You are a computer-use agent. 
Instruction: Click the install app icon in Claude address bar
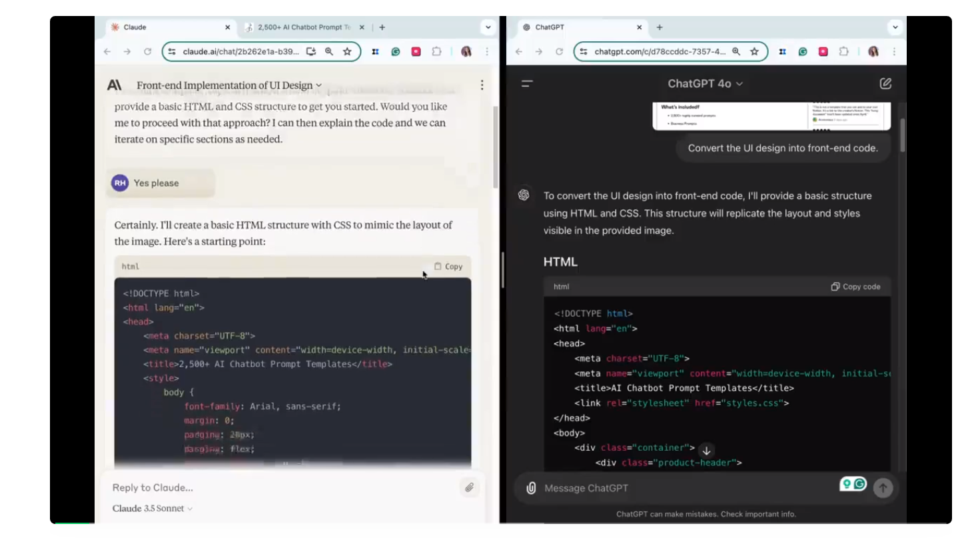(x=310, y=51)
